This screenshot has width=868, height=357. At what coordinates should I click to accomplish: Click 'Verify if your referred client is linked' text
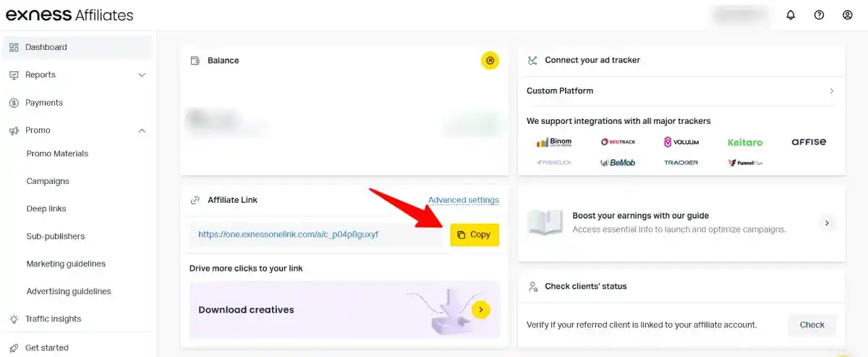click(642, 325)
